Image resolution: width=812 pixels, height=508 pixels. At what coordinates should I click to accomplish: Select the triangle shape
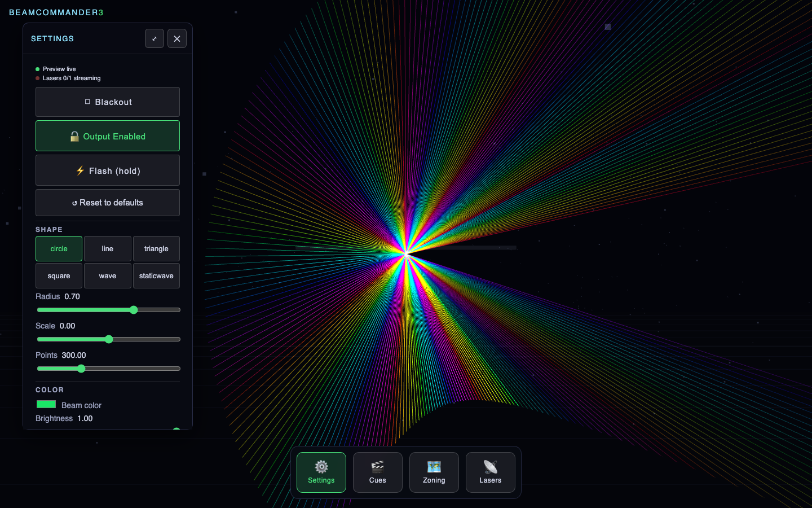click(x=156, y=249)
